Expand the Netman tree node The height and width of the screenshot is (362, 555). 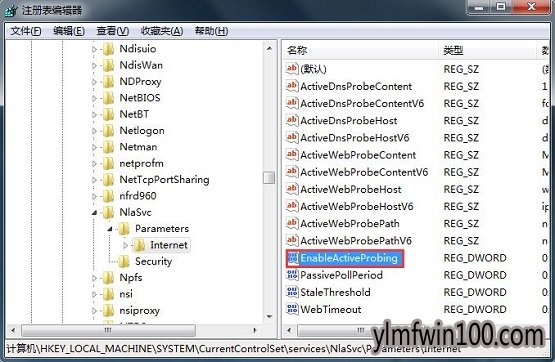pos(94,147)
